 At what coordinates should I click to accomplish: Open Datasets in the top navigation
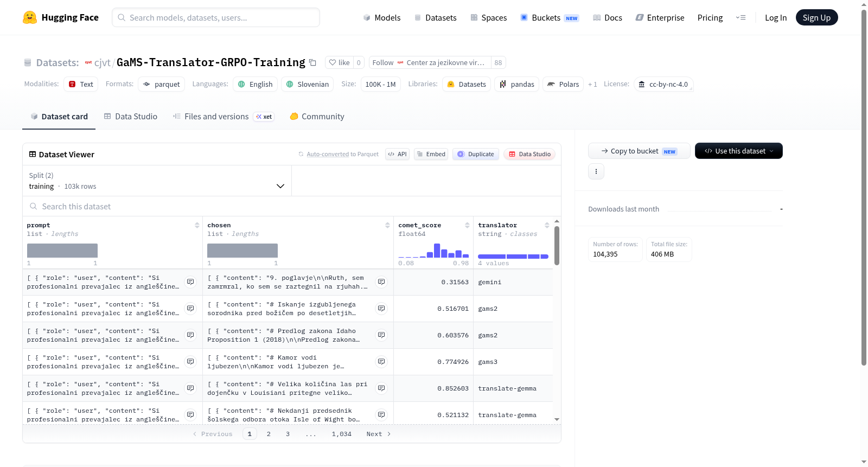click(x=436, y=18)
